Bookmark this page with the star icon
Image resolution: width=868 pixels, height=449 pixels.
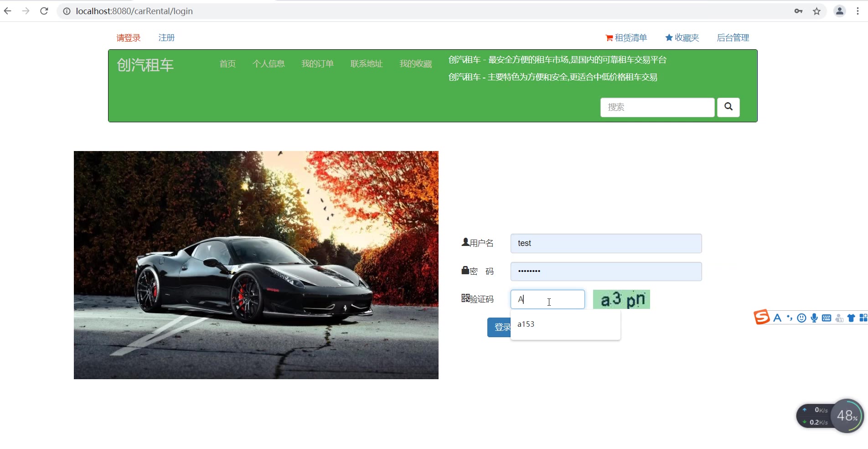tap(816, 11)
